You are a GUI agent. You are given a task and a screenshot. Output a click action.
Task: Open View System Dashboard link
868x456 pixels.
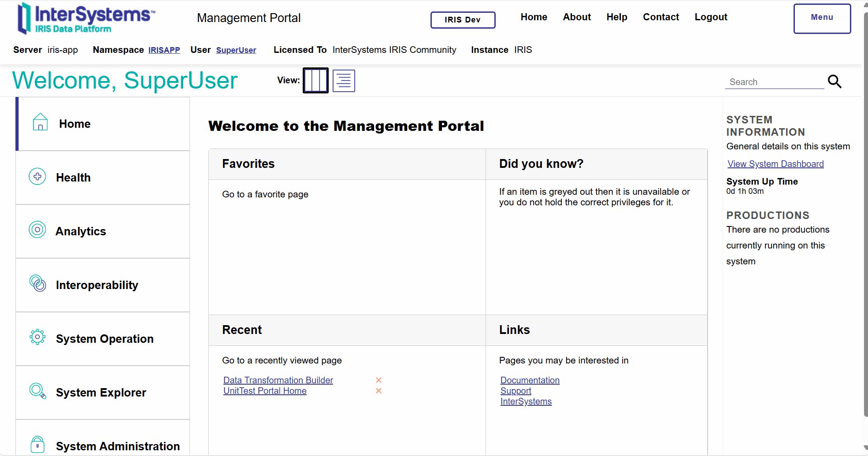pos(775,164)
